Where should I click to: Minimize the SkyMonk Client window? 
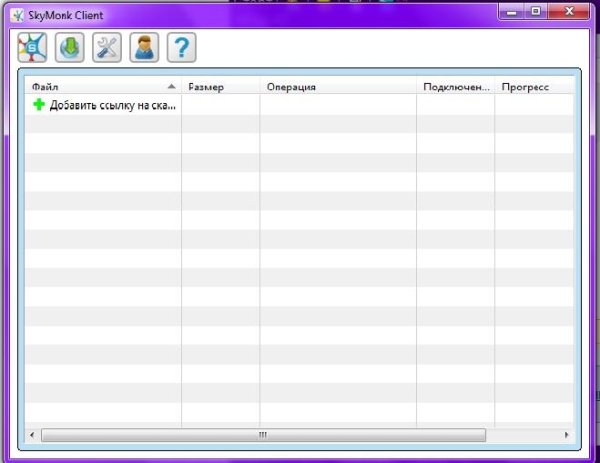[512, 12]
